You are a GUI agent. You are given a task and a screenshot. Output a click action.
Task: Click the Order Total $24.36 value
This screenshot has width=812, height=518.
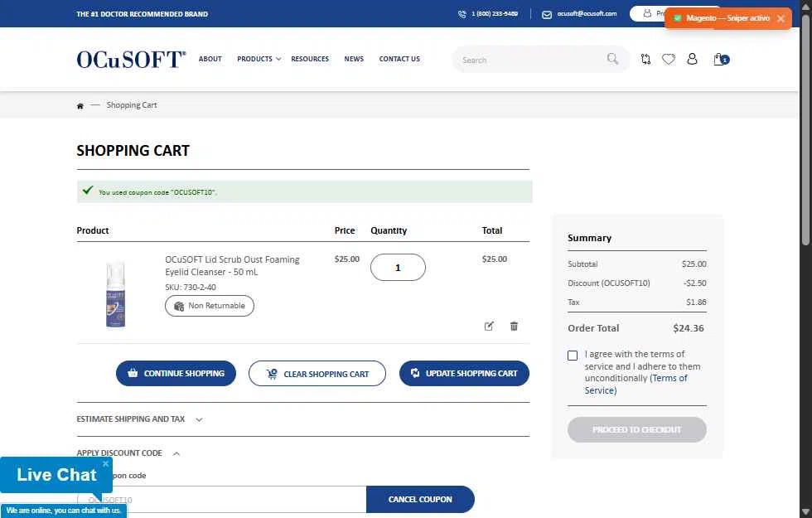tap(689, 328)
